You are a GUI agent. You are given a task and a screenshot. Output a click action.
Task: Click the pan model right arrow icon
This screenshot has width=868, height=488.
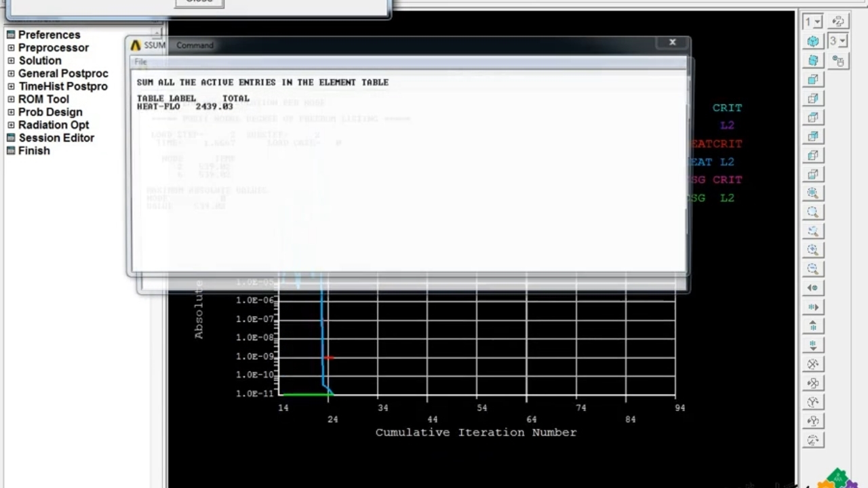813,307
